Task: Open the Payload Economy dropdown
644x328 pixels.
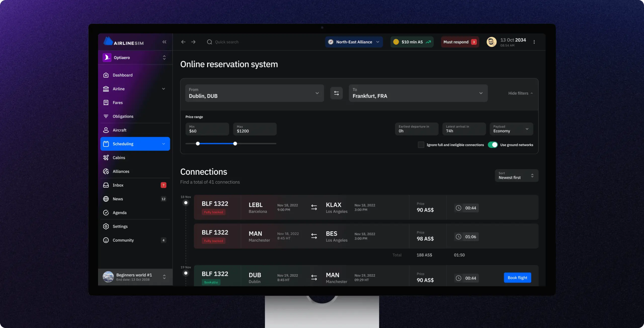Action: 511,129
